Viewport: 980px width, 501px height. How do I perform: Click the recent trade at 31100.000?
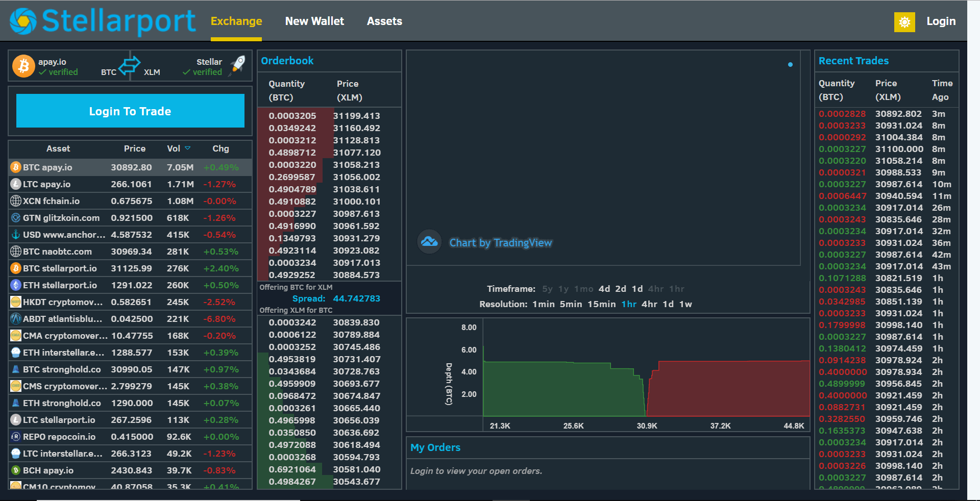887,149
